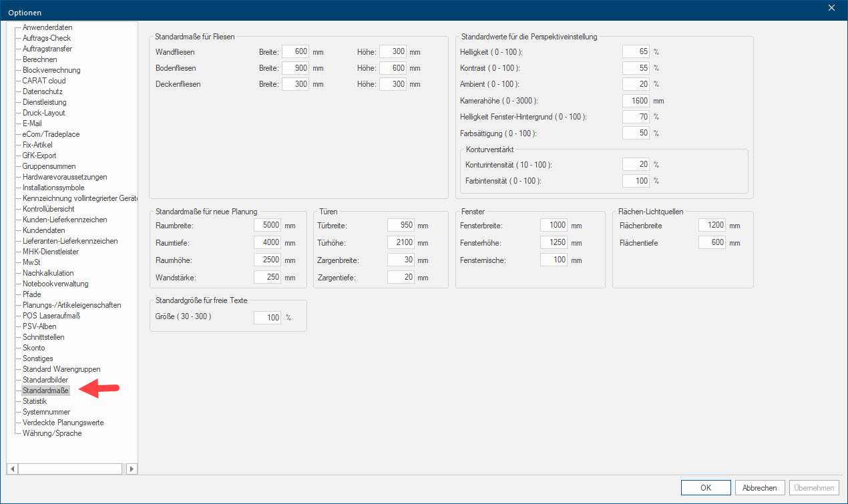Click the Ambient value field
The height and width of the screenshot is (504, 848).
pyautogui.click(x=636, y=84)
